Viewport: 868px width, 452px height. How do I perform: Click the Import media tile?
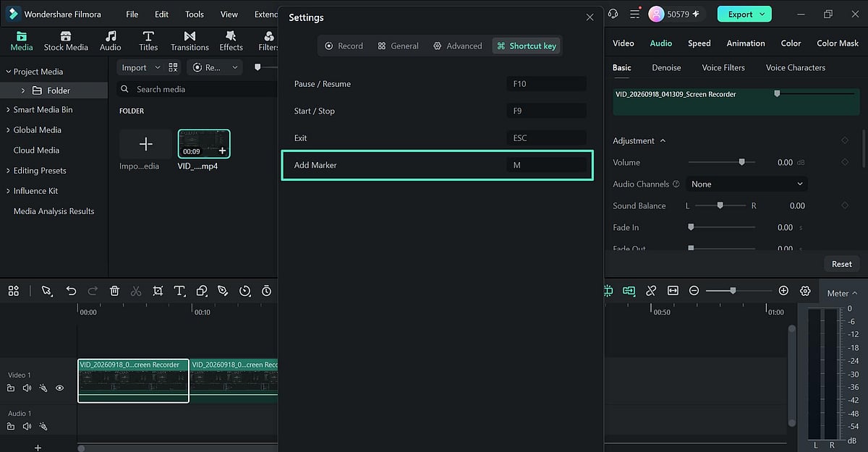146,144
